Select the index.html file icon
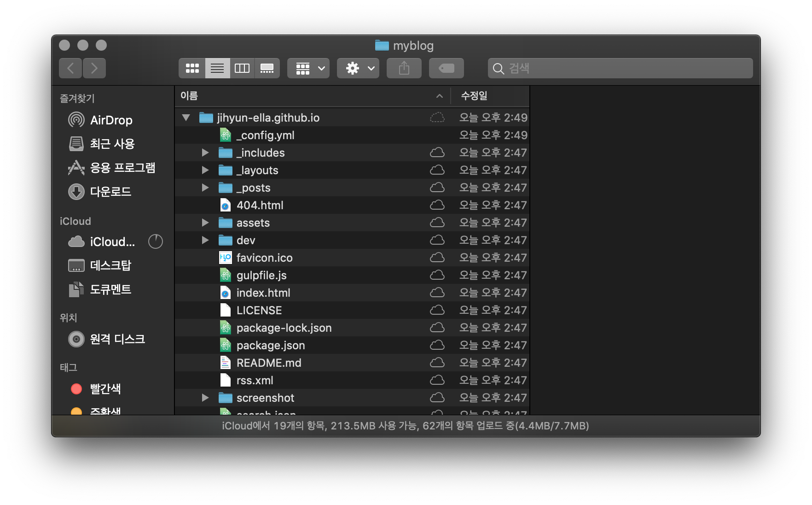The width and height of the screenshot is (812, 505). click(226, 293)
